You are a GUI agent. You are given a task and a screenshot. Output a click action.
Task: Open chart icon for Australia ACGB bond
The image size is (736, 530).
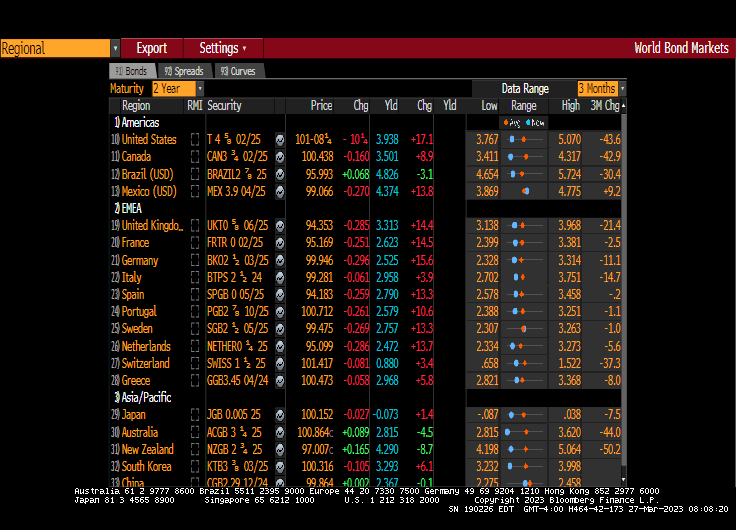[x=280, y=433]
